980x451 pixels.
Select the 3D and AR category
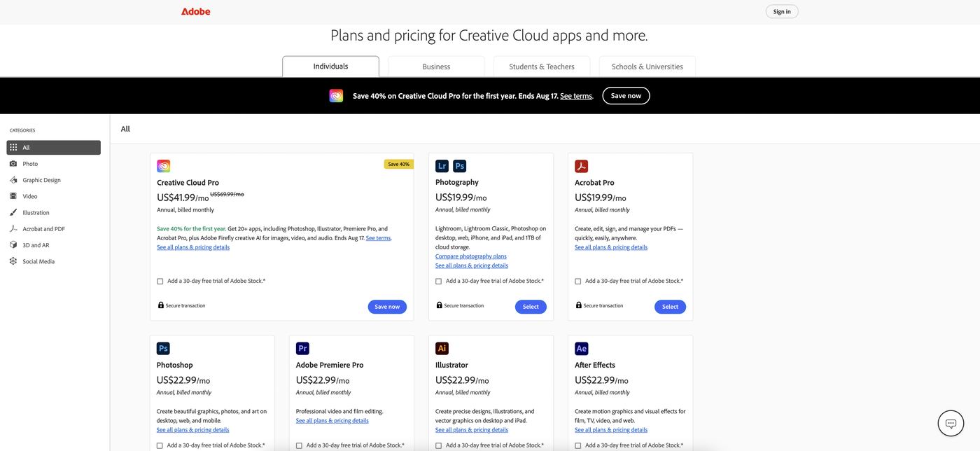point(53,245)
